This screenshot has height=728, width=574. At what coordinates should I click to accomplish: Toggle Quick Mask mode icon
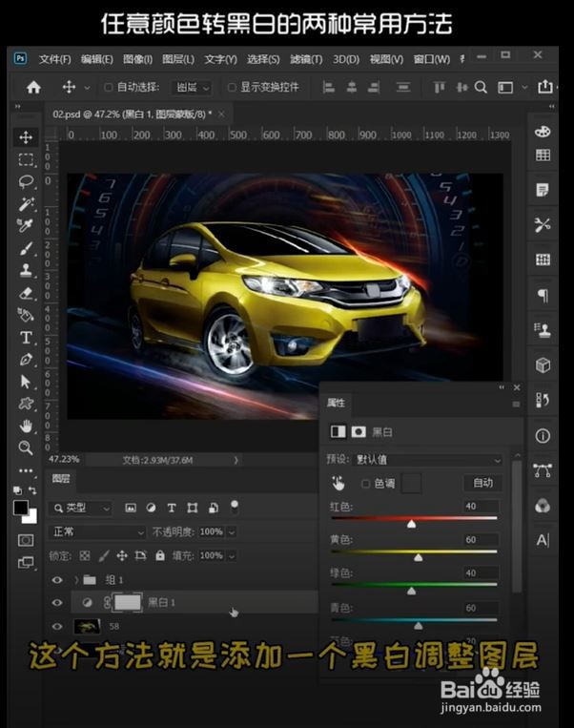(x=26, y=540)
